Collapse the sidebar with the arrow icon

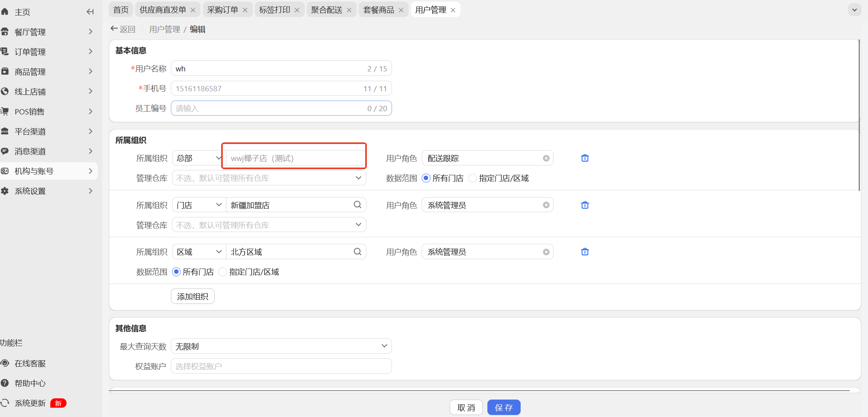click(x=90, y=12)
